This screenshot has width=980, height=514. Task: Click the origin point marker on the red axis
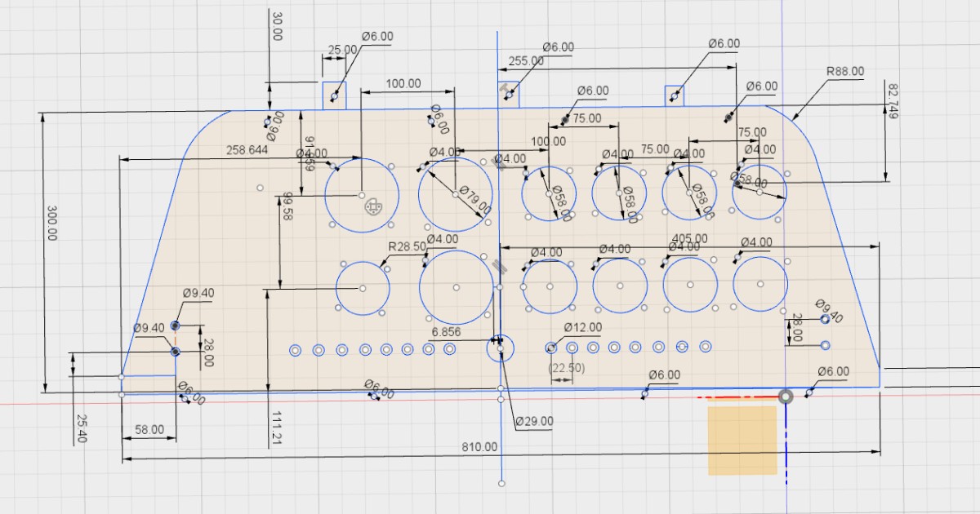[786, 397]
